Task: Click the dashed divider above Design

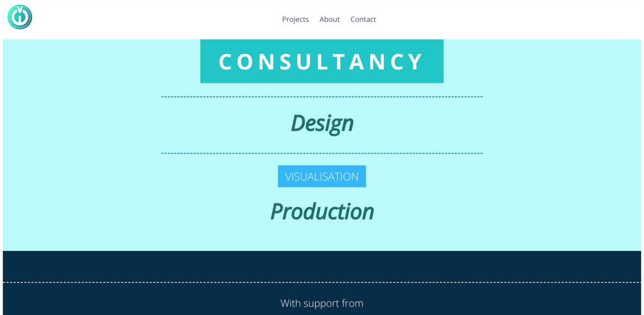Action: coord(322,97)
